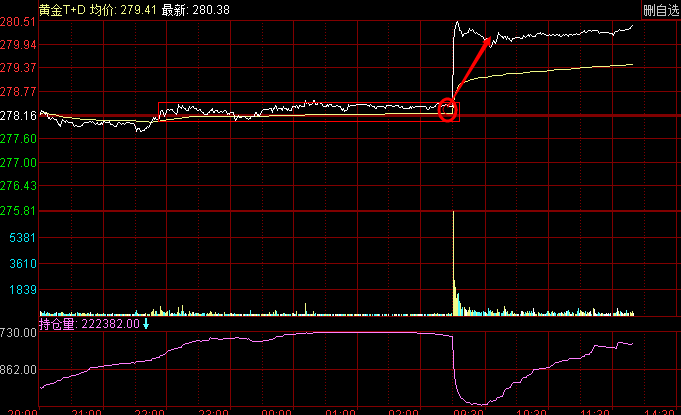Click the 1839 volume axis label
The width and height of the screenshot is (681, 415).
pos(22,290)
